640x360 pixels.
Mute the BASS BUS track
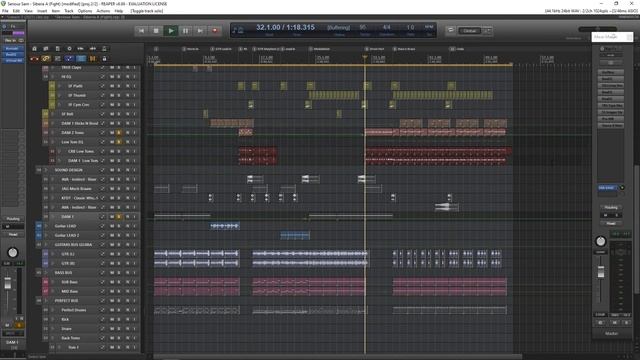[112, 273]
